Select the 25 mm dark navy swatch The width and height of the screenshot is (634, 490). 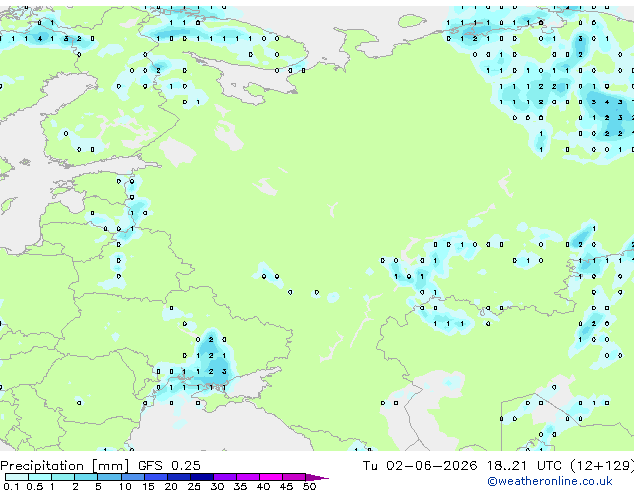202,477
